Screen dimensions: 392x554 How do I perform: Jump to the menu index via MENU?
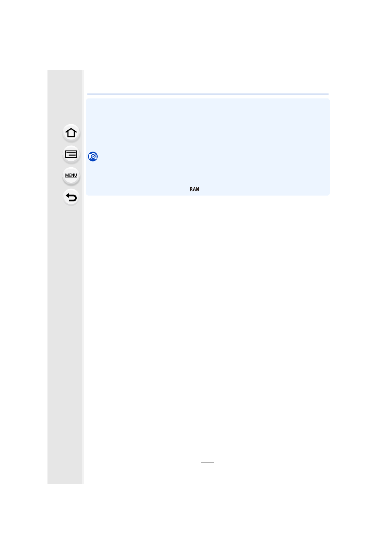point(71,176)
